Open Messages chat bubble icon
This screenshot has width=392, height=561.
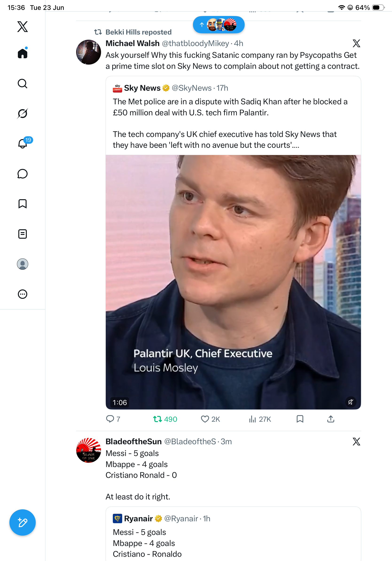23,174
